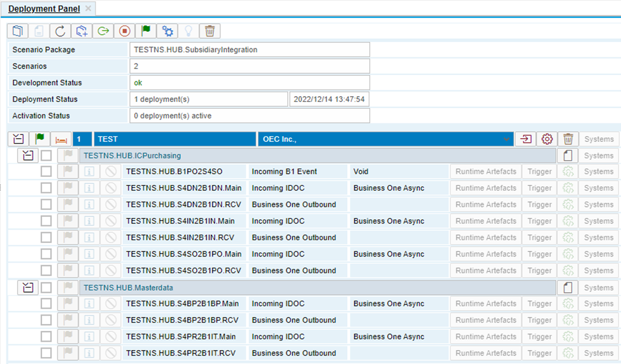Select the Deployment Panel tab
621x364 pixels.
coord(43,8)
